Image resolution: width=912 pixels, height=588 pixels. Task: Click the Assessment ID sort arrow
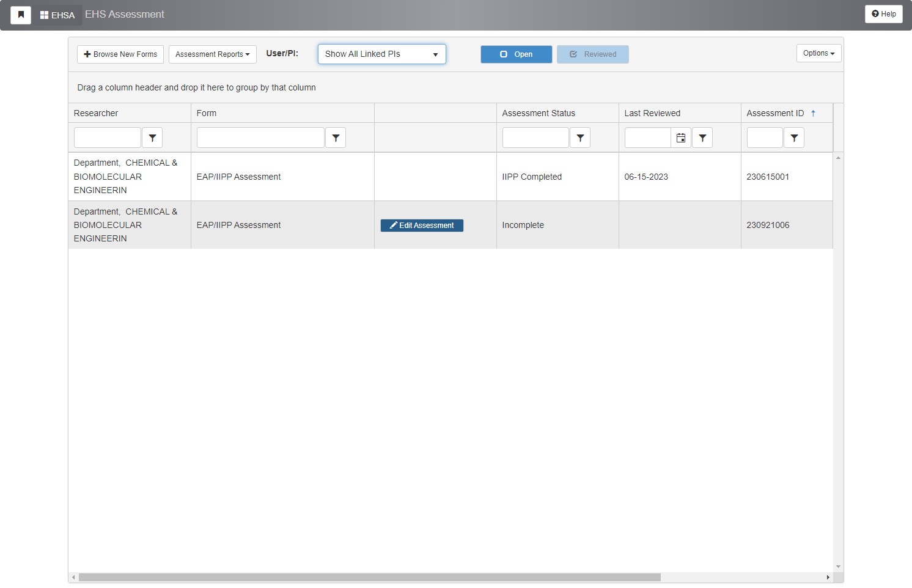pos(813,113)
